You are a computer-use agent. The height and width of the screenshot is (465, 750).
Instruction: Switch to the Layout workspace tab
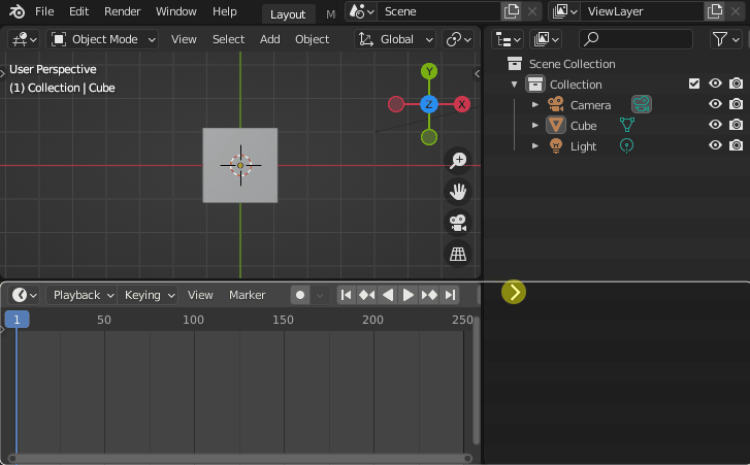(288, 14)
